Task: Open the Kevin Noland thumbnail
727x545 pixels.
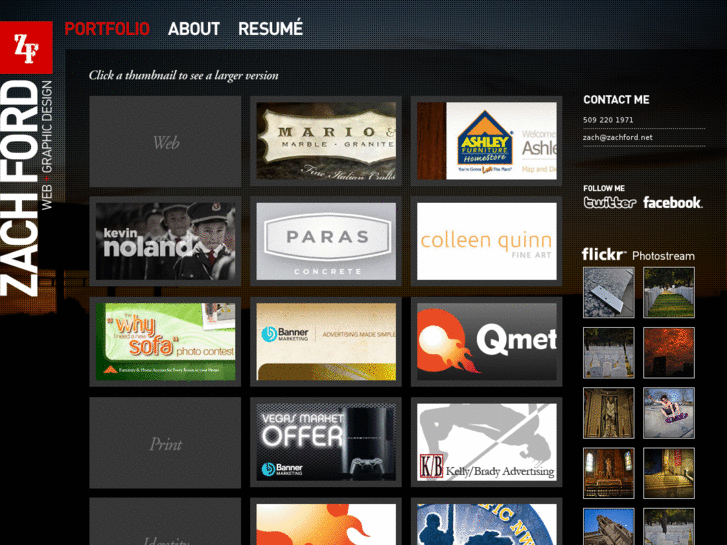Action: (x=165, y=241)
